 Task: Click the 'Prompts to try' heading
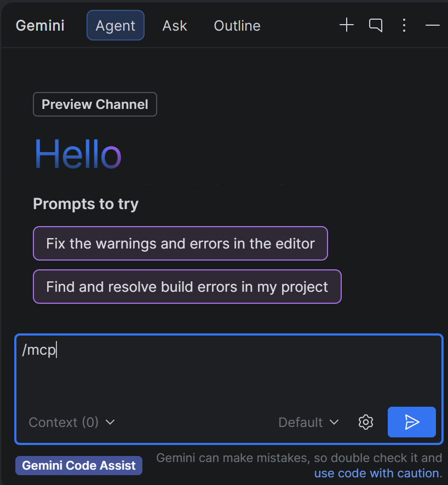85,204
